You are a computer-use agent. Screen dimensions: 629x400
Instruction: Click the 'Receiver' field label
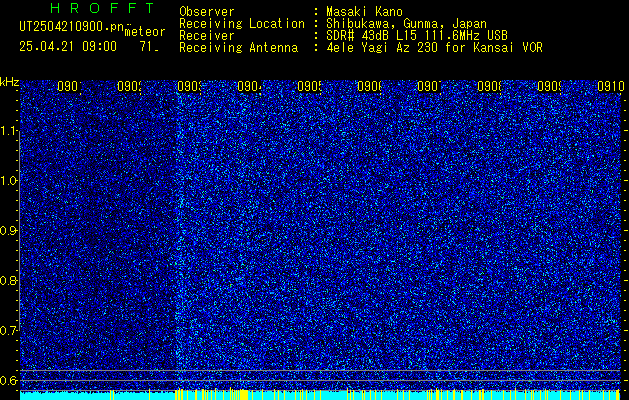[207, 36]
